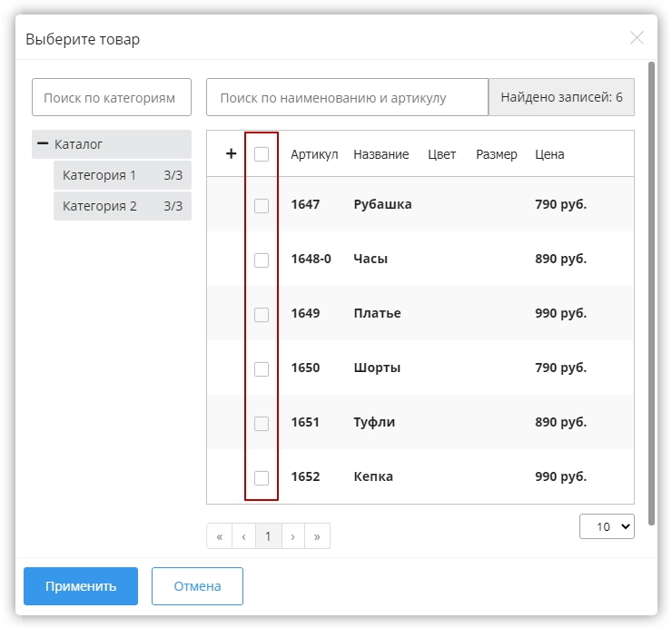Close the product selection dialog
The height and width of the screenshot is (628, 672).
point(637,38)
